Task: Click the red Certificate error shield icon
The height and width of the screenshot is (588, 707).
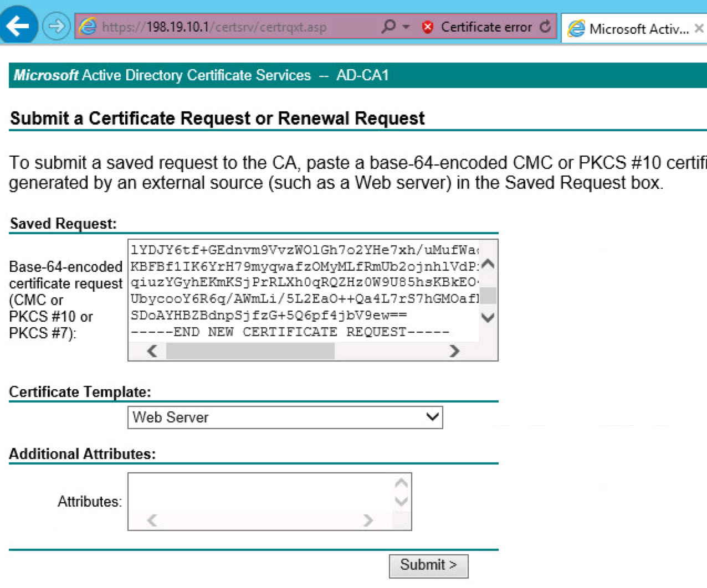Action: [427, 27]
